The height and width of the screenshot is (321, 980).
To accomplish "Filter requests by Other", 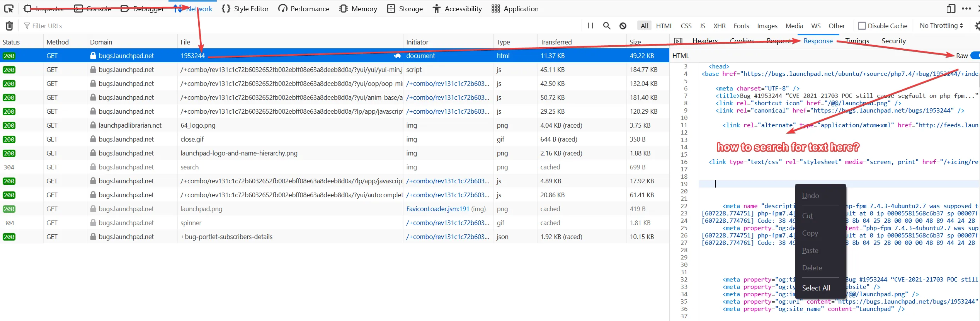I will coord(837,26).
